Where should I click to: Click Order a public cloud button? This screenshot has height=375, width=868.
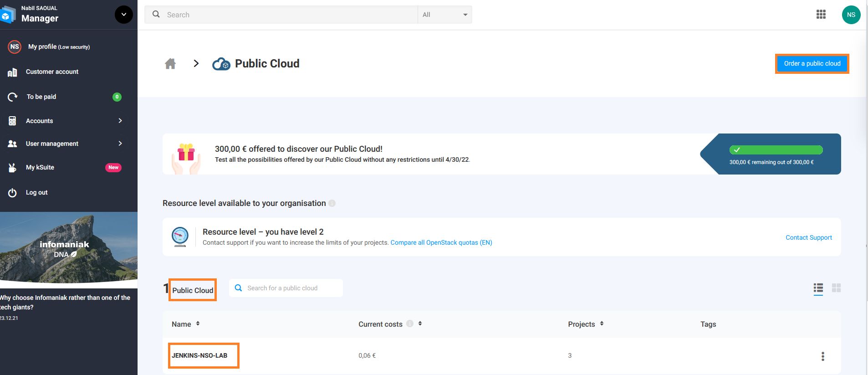[812, 63]
